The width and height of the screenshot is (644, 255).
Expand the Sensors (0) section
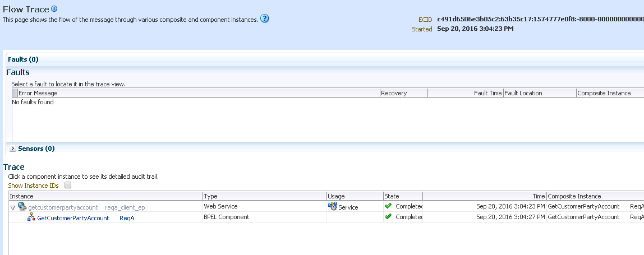(13, 149)
